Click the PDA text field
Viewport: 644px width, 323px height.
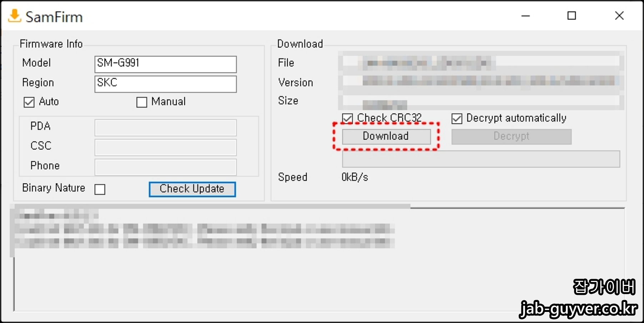click(x=165, y=128)
